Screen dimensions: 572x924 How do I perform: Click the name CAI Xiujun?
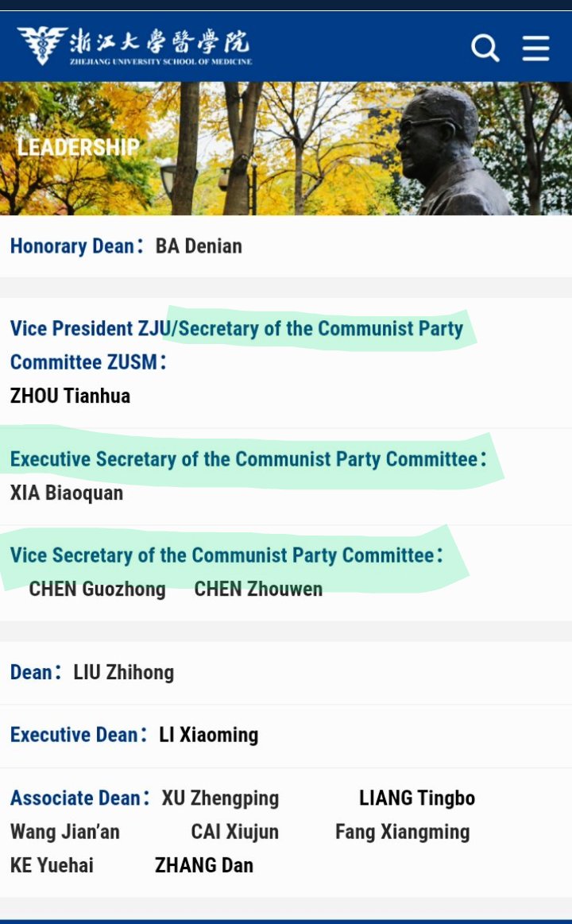(x=234, y=832)
